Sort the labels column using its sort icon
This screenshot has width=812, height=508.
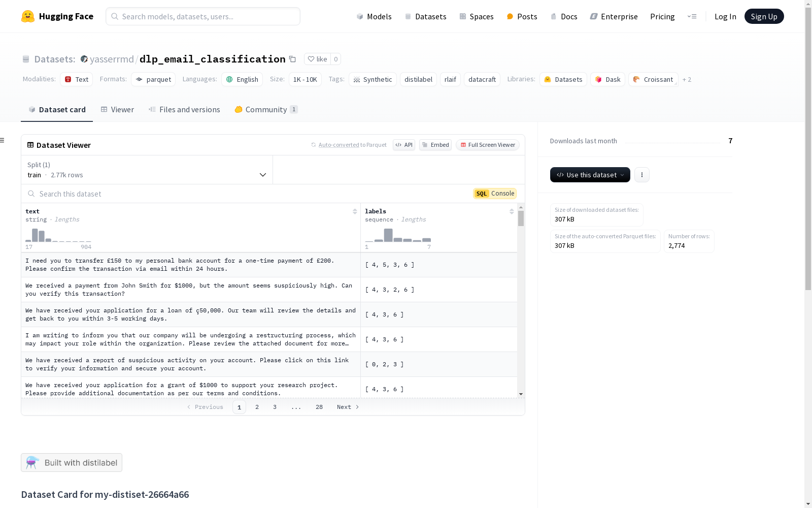click(x=512, y=211)
